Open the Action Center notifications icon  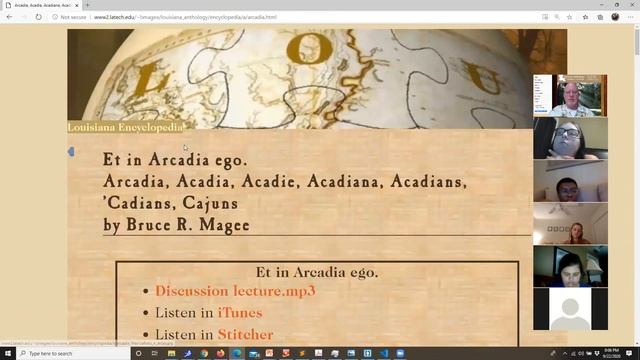(629, 353)
